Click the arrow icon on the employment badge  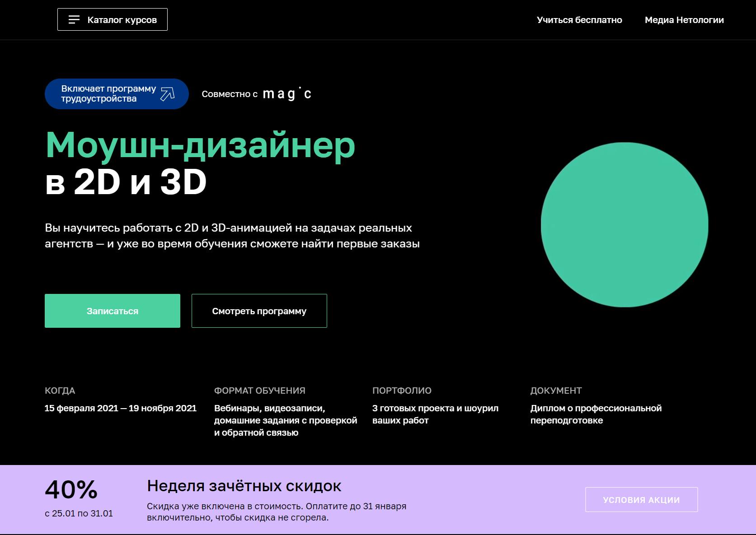coord(167,94)
